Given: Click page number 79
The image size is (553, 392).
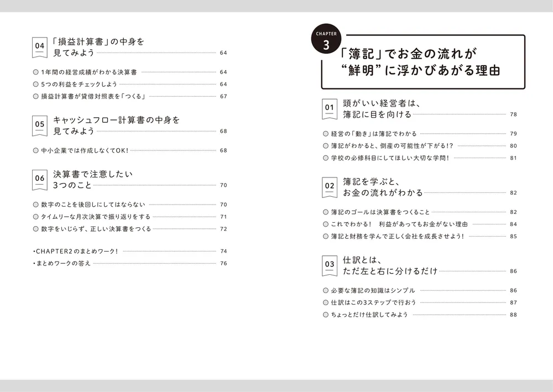Looking at the screenshot, I should pyautogui.click(x=514, y=134).
